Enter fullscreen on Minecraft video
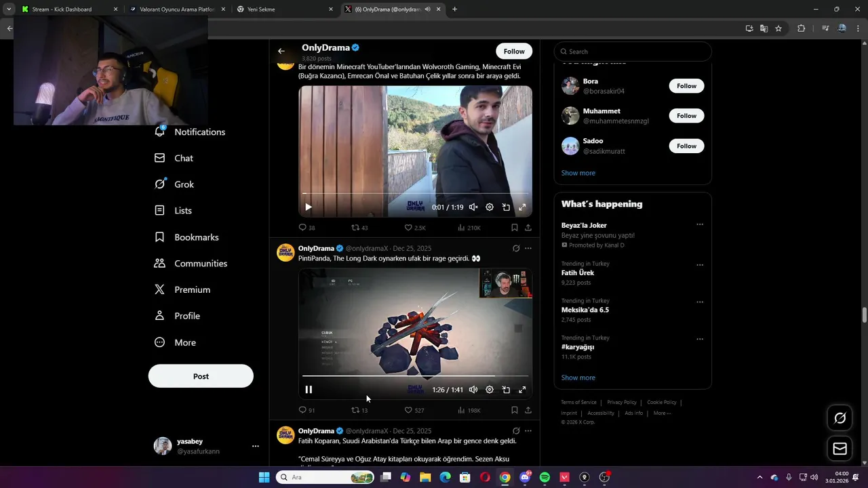This screenshot has height=488, width=868. point(522,207)
